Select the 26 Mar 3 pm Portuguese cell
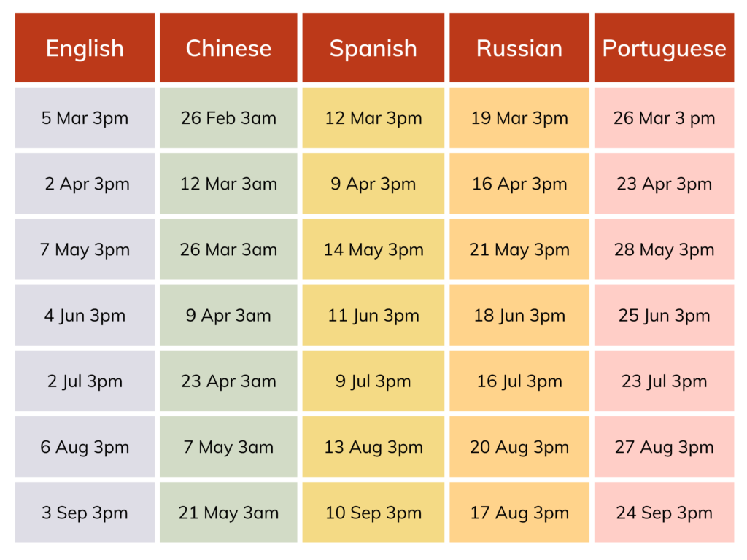This screenshot has height=560, width=747. point(664,118)
